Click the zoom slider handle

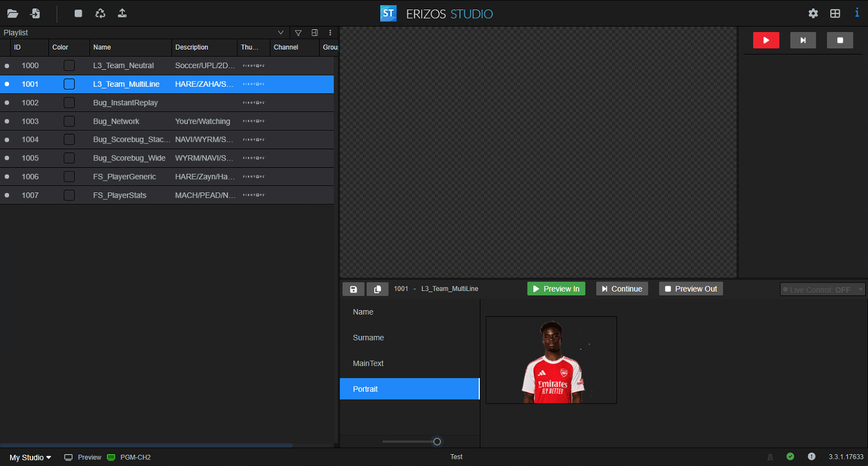tap(437, 442)
